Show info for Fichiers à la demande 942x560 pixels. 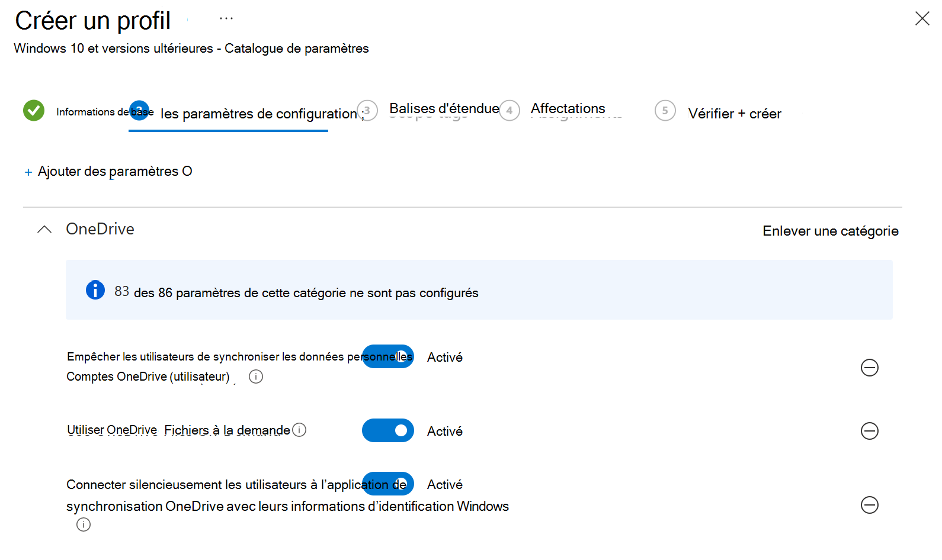click(300, 430)
